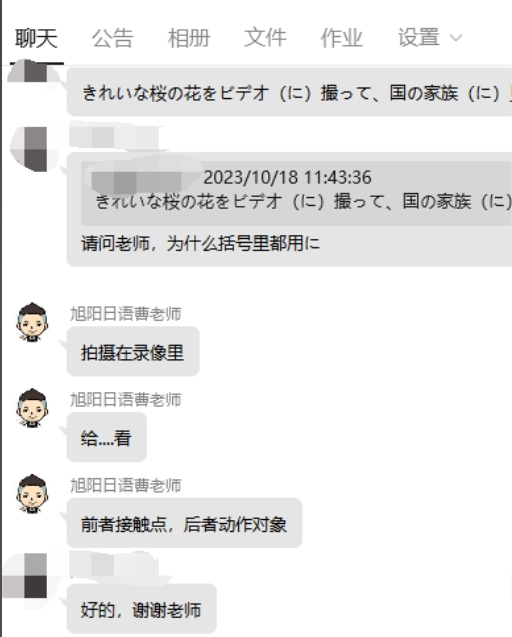The width and height of the screenshot is (512, 637).
Task: Switch to the 聊天 tab
Action: [36, 39]
